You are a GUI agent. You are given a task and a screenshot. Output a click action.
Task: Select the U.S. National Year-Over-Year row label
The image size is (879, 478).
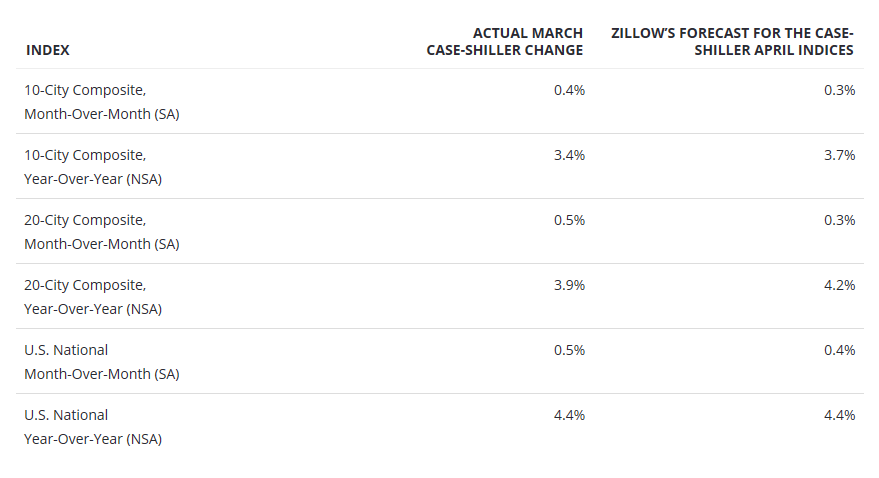pyautogui.click(x=93, y=427)
